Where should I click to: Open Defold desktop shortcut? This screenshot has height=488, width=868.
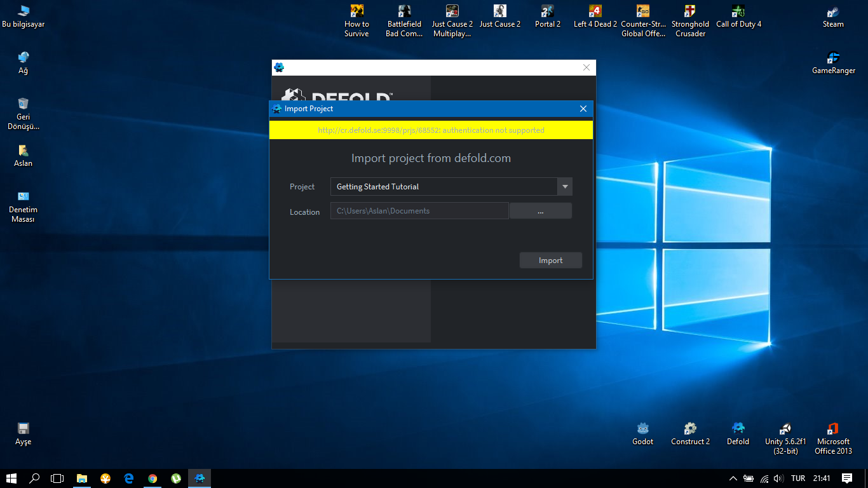click(x=738, y=435)
